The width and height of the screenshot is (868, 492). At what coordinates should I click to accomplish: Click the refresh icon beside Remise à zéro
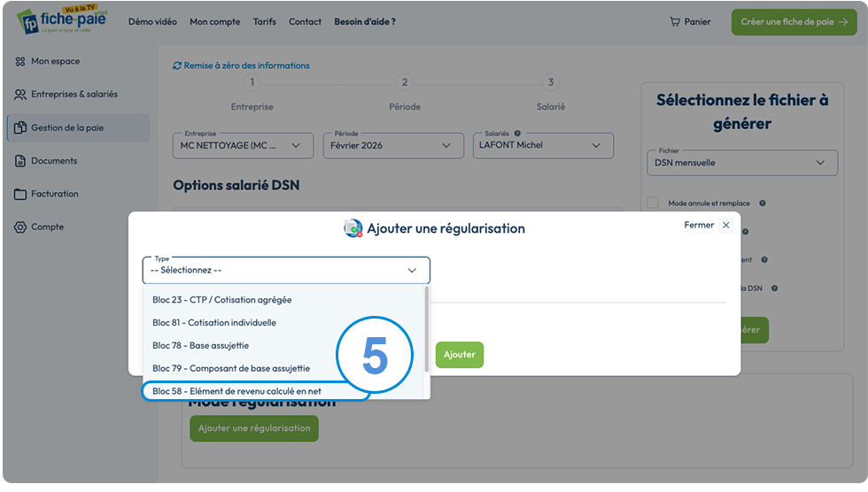[177, 65]
